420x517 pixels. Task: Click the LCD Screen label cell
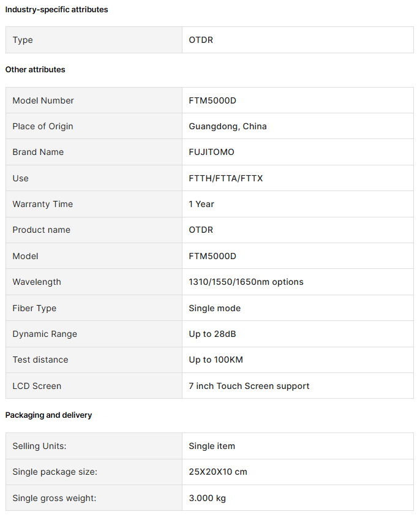coord(94,386)
